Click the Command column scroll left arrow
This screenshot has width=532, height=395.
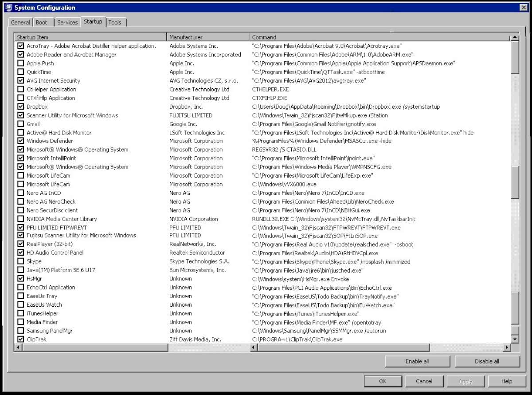pos(254,348)
